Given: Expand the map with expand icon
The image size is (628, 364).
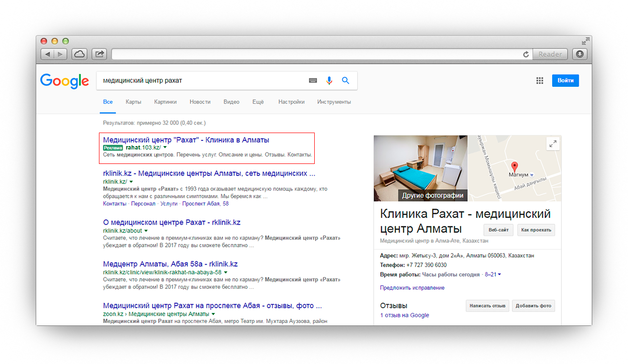Looking at the screenshot, I should [553, 143].
